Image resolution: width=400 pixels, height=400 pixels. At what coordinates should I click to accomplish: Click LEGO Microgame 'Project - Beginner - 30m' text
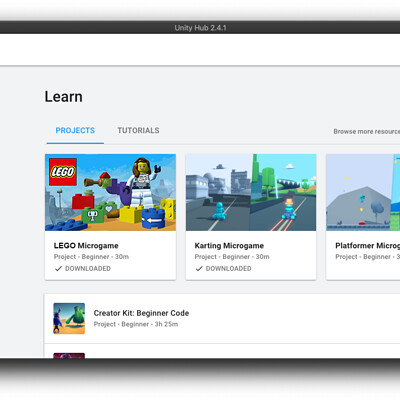coord(91,257)
